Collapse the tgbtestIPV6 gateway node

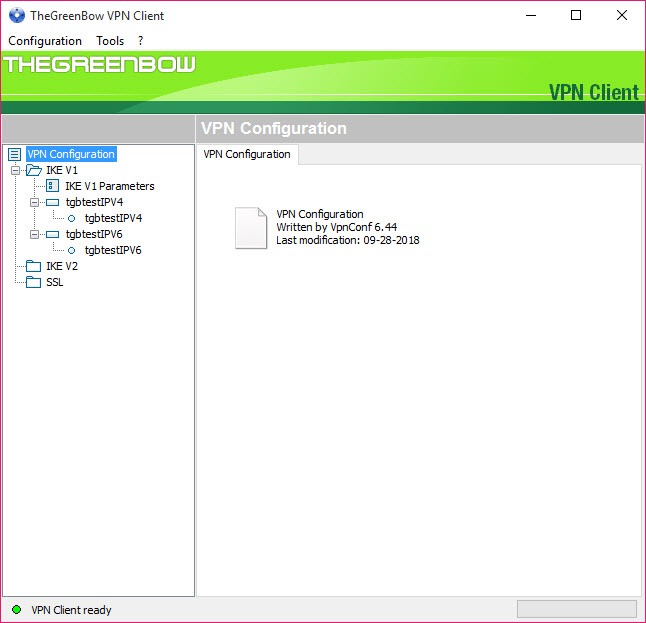point(34,234)
